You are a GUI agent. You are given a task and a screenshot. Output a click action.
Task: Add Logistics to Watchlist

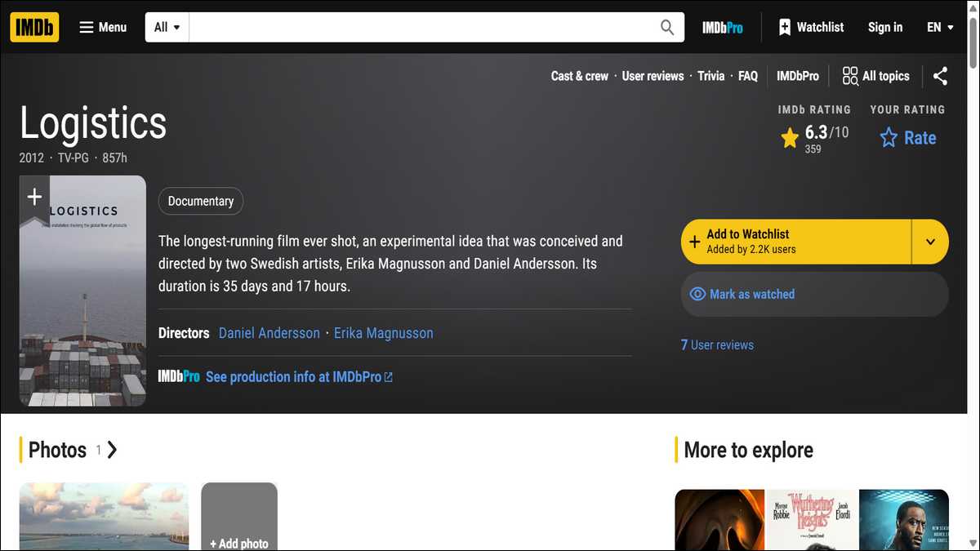pos(796,242)
